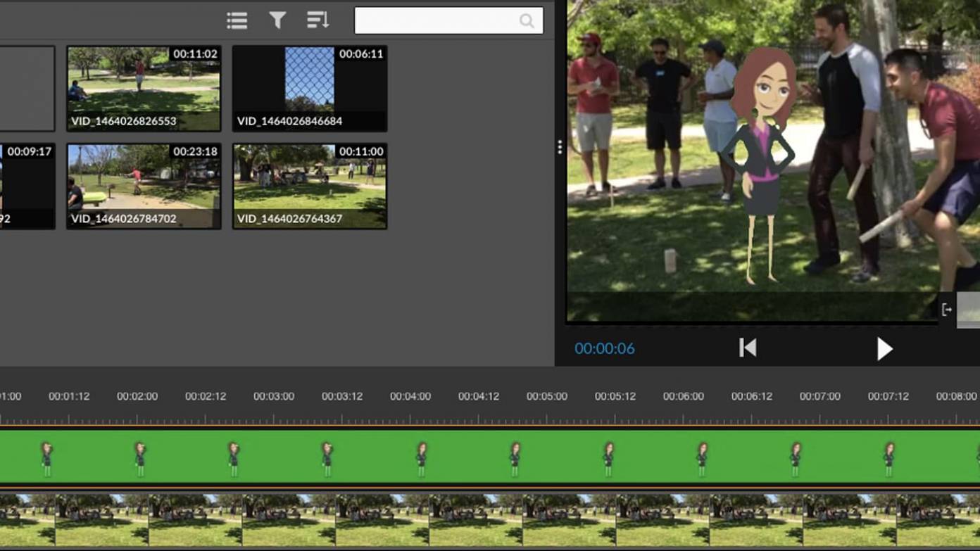Image resolution: width=980 pixels, height=551 pixels.
Task: Change the clip sorting order
Action: coord(318,20)
